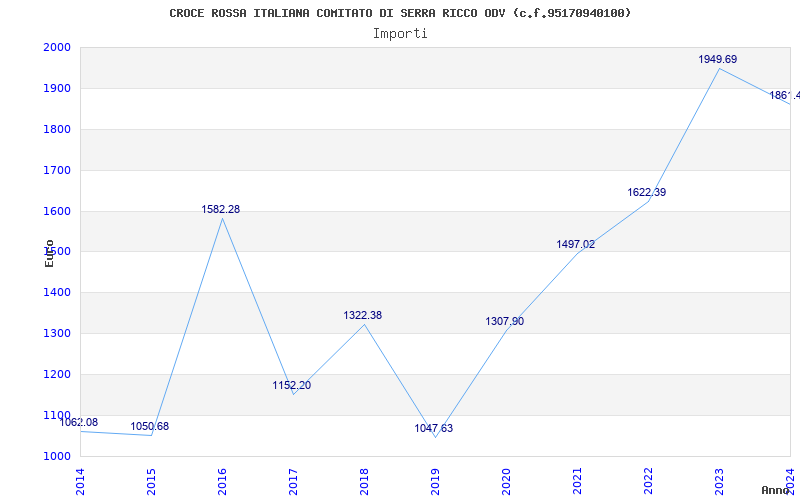Screen dimensions: 800x500
Task: Click the x-axis year label 2022
Action: 648,482
